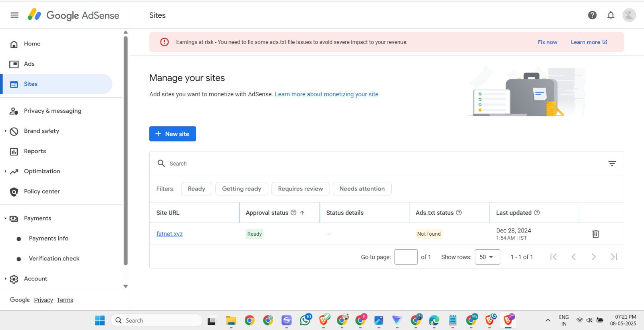Screen dimensions: 644x330
Task: Click the Approval status help icon
Action: (293, 213)
